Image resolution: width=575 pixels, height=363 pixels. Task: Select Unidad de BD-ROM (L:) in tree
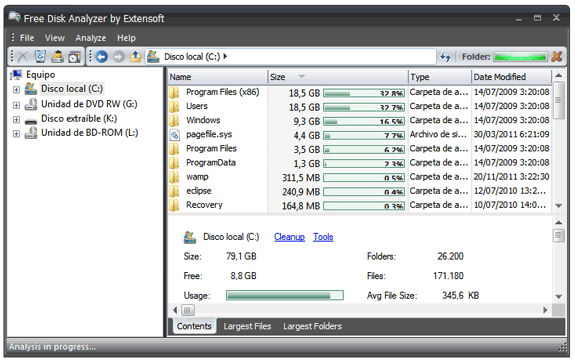pos(89,133)
